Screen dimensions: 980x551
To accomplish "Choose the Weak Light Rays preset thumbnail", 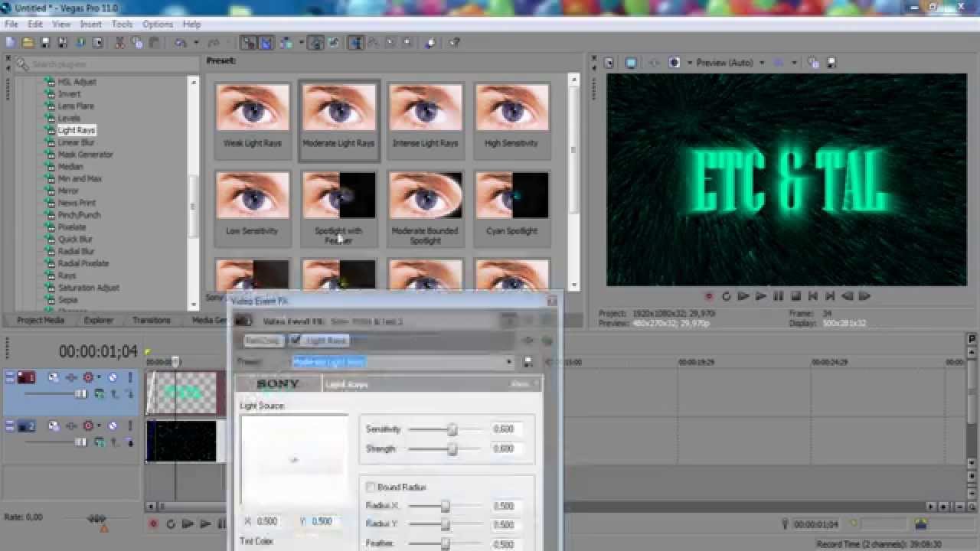I will pos(253,107).
